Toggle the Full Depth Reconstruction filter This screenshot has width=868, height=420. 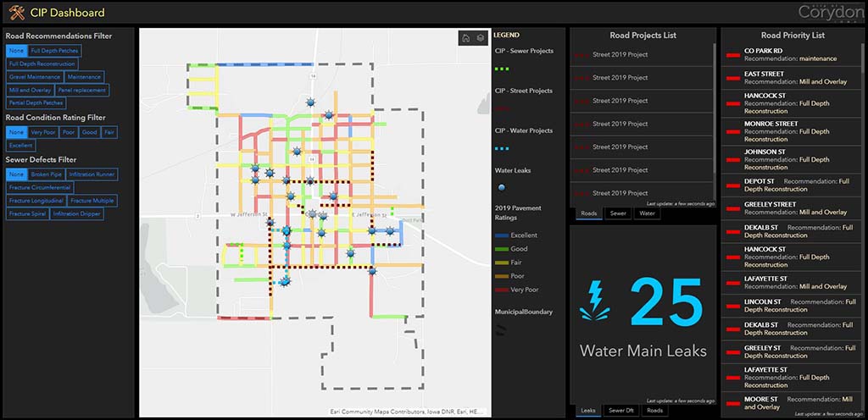pyautogui.click(x=42, y=64)
